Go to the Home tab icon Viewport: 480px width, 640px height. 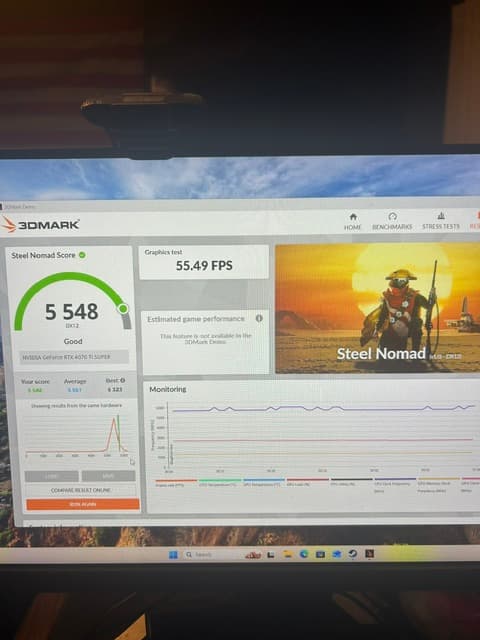coord(353,217)
